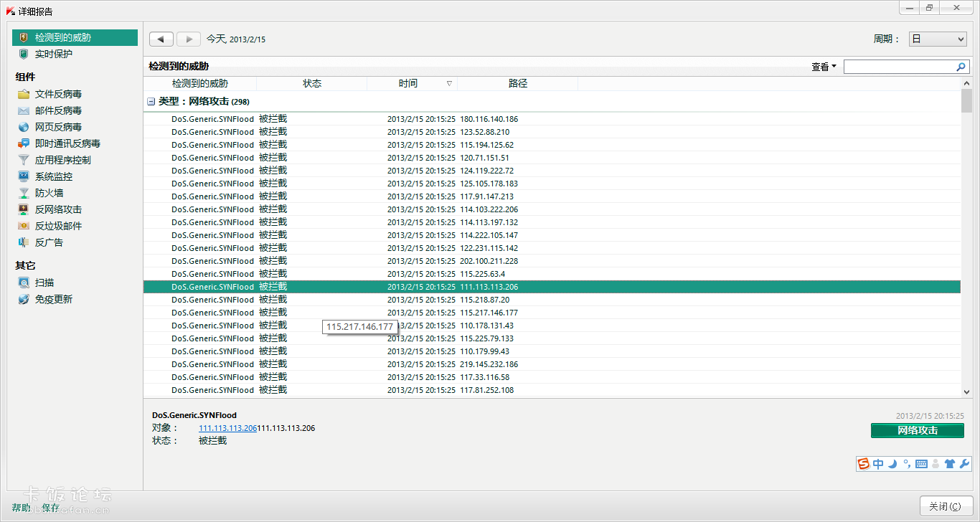Select the row with IP 202.100.211.228
The height and width of the screenshot is (522, 980).
click(552, 261)
